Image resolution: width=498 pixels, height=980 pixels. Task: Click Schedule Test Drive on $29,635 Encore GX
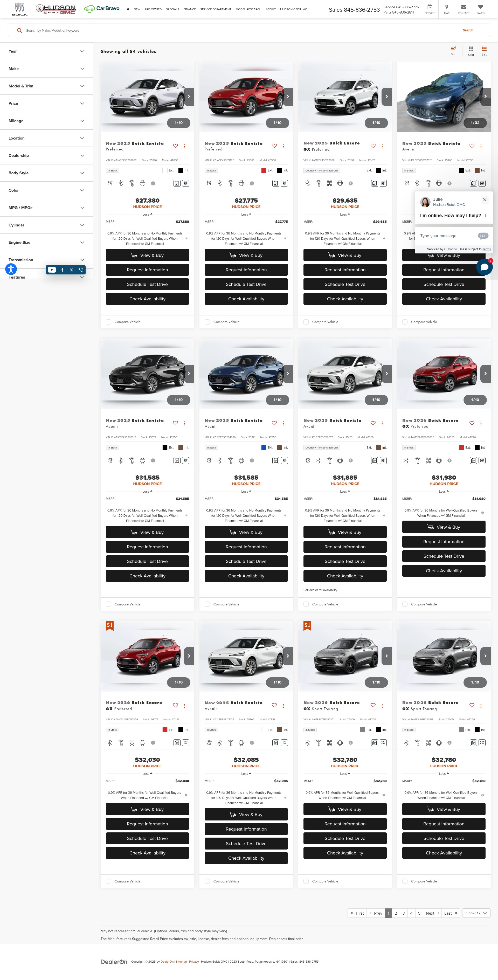(x=345, y=284)
